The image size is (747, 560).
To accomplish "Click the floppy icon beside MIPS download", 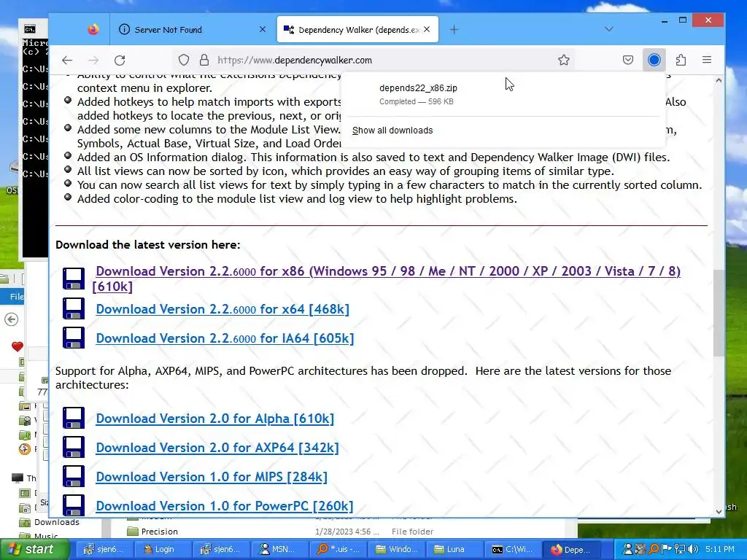I will 74,476.
